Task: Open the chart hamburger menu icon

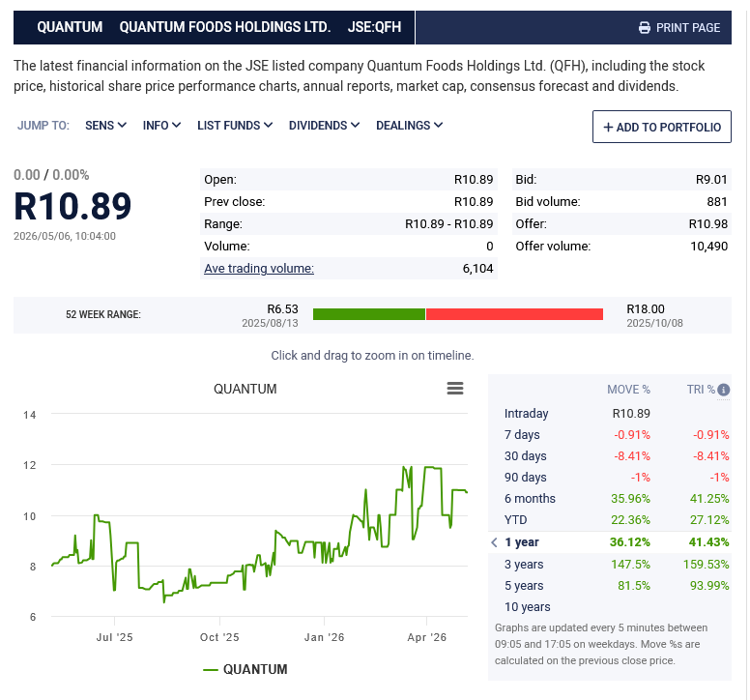Action: [455, 388]
